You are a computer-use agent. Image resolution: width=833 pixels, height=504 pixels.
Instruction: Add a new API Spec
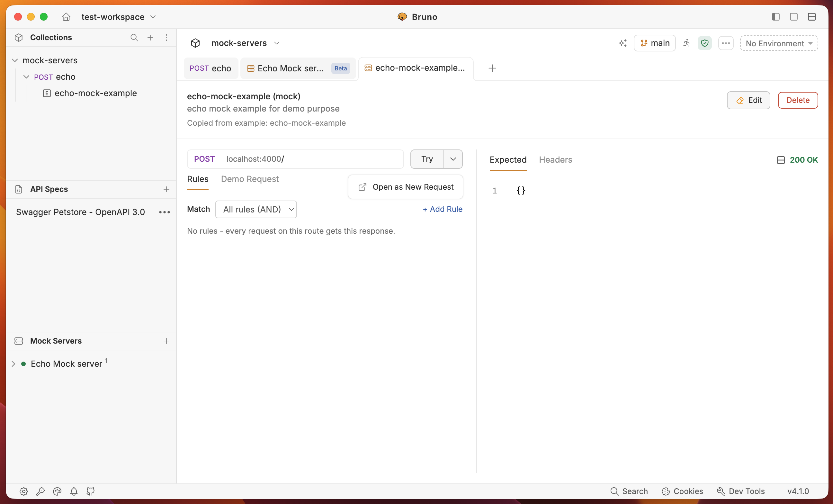tap(166, 189)
